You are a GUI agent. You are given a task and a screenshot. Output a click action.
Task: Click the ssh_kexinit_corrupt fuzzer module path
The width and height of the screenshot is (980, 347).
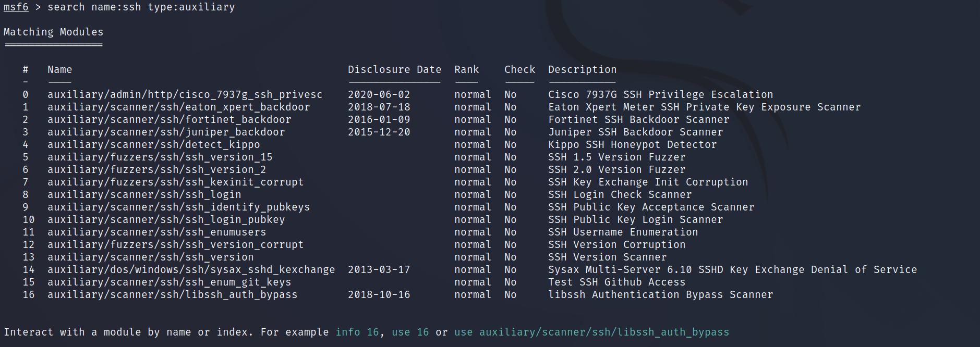pos(175,182)
